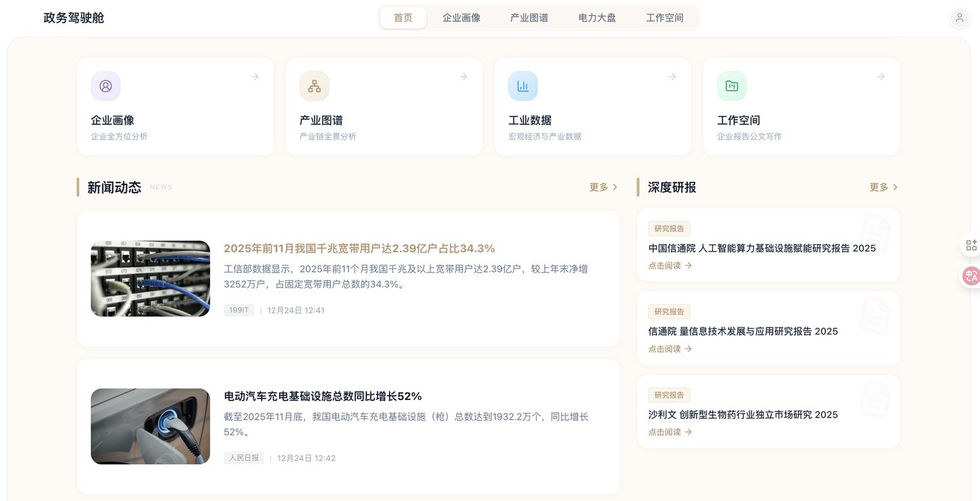Click the 工业数据 bar chart icon
Viewport: 980px width, 501px height.
click(523, 86)
